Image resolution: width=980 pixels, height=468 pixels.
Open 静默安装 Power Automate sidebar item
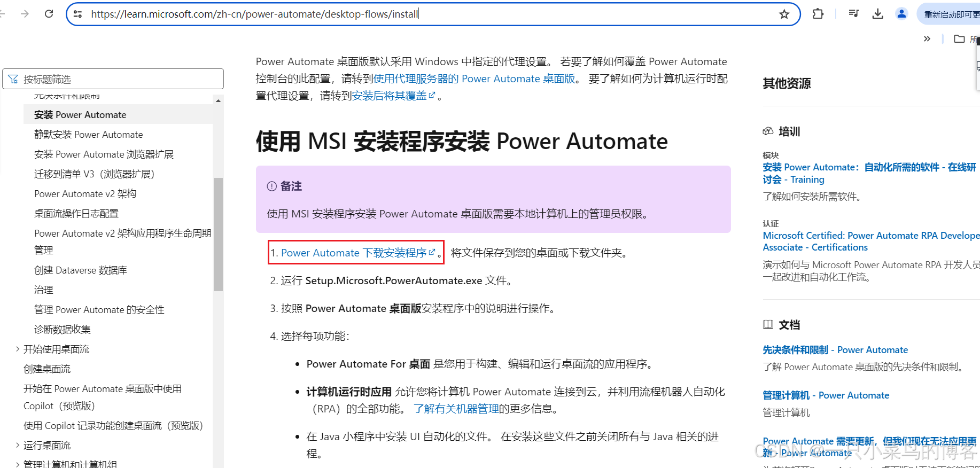(89, 135)
